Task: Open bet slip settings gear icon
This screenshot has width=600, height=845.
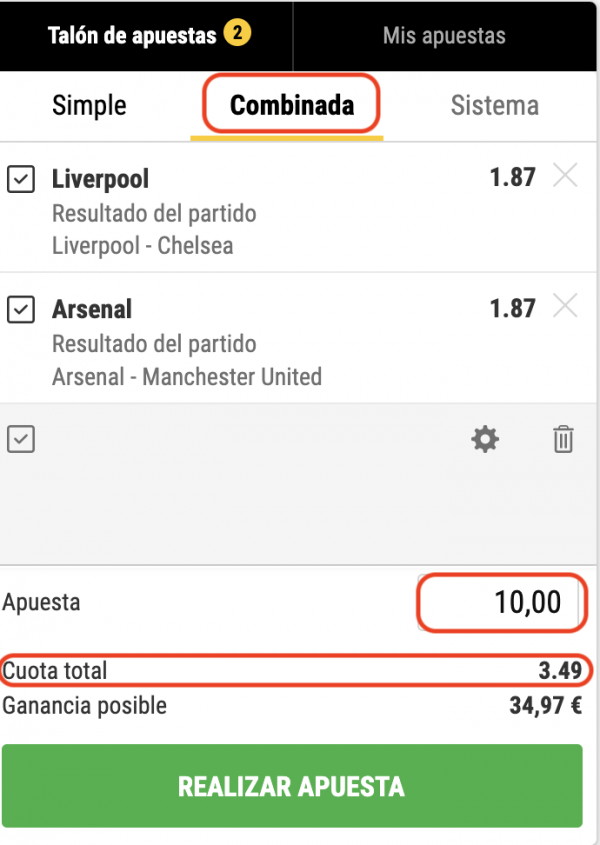Action: tap(485, 439)
